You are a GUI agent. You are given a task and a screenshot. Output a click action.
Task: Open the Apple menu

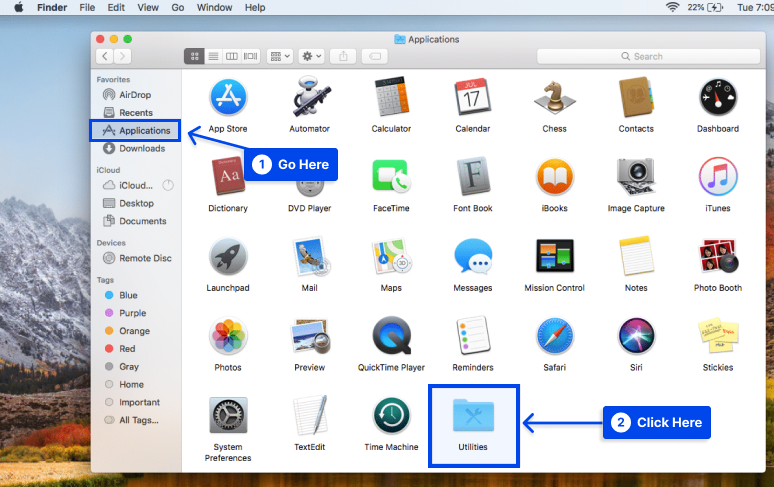(19, 7)
